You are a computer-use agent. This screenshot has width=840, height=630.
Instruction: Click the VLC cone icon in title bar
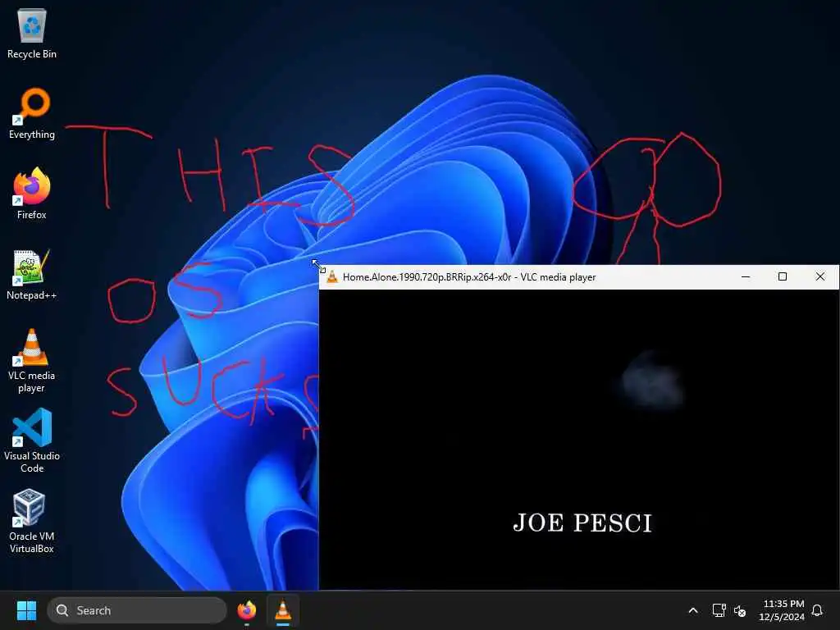point(332,277)
